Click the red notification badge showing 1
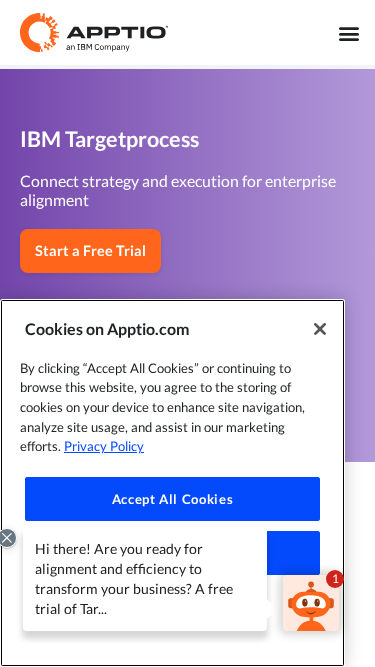Image resolution: width=375 pixels, height=667 pixels. 335,579
